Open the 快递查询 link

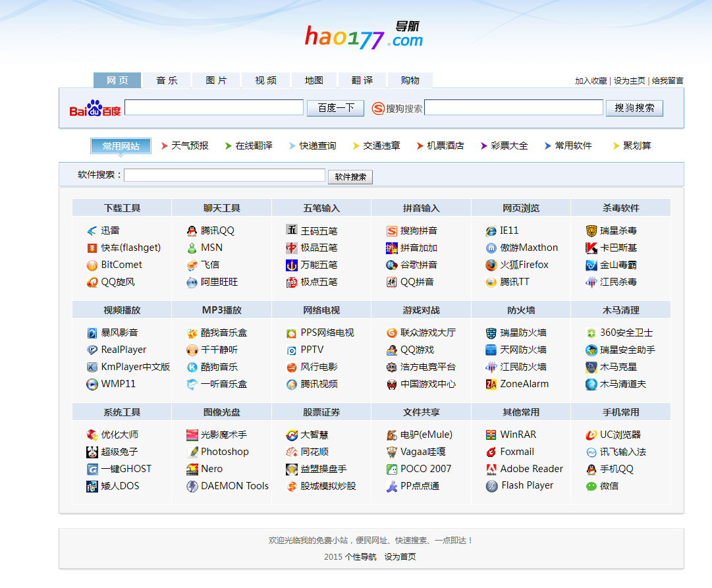318,146
